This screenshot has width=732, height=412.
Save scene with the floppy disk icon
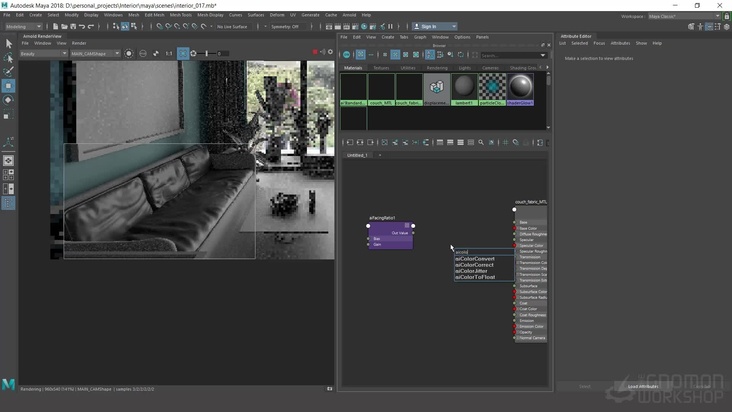[73, 27]
